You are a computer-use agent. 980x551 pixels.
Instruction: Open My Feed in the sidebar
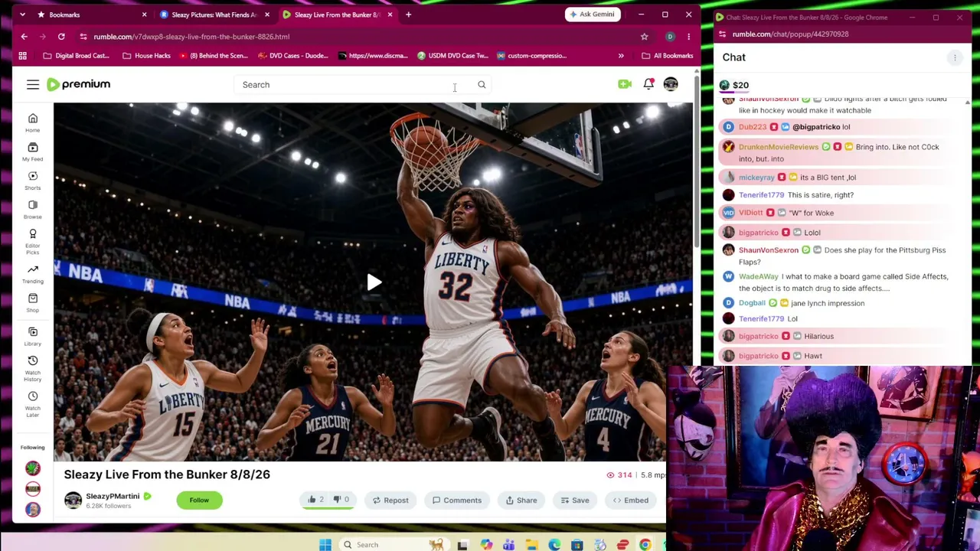coord(33,152)
